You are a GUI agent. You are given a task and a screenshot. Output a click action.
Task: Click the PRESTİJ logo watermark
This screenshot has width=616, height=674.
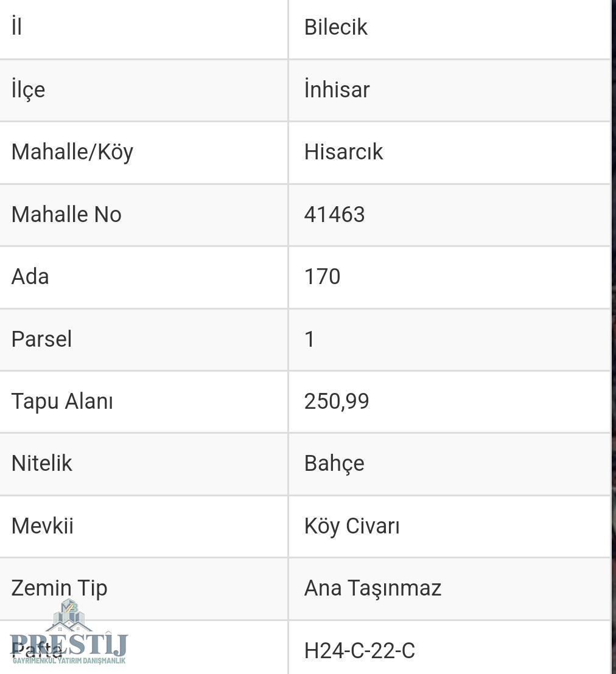[x=69, y=632]
